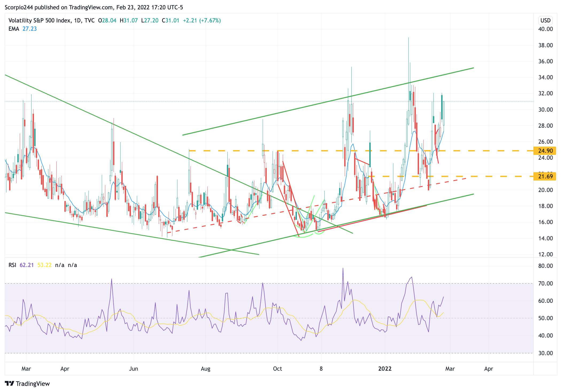Click the TradingView logo icon

point(9,383)
